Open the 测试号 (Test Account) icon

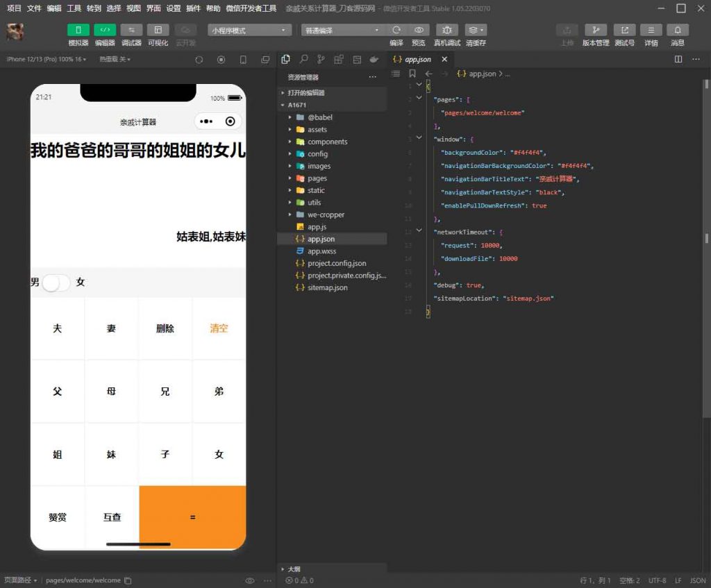625,30
